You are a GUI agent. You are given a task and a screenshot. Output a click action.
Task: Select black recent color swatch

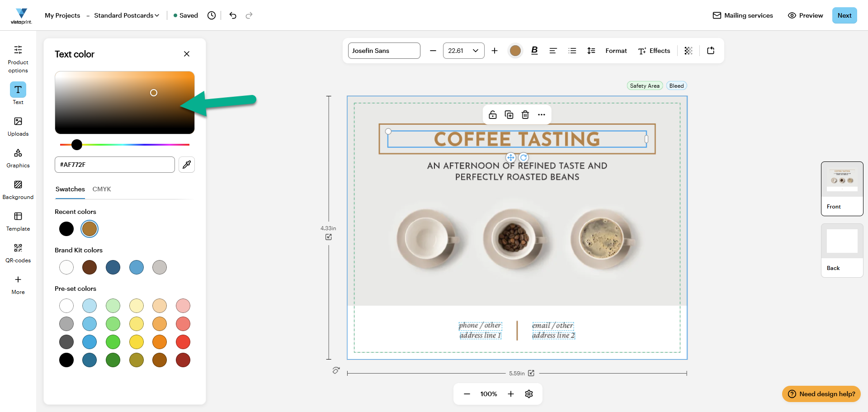point(66,229)
